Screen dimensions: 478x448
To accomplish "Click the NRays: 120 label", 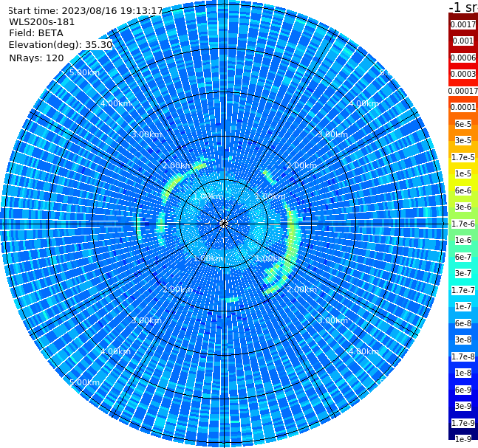I will (x=36, y=58).
